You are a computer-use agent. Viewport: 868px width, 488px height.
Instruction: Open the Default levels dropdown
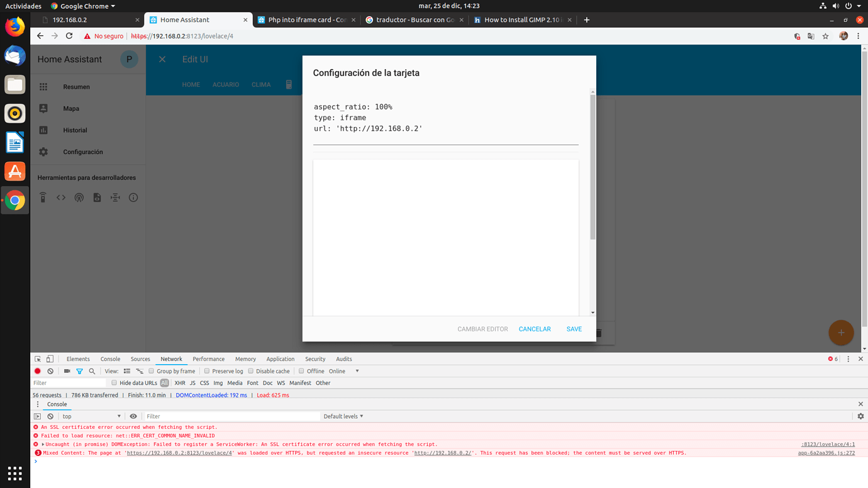342,416
